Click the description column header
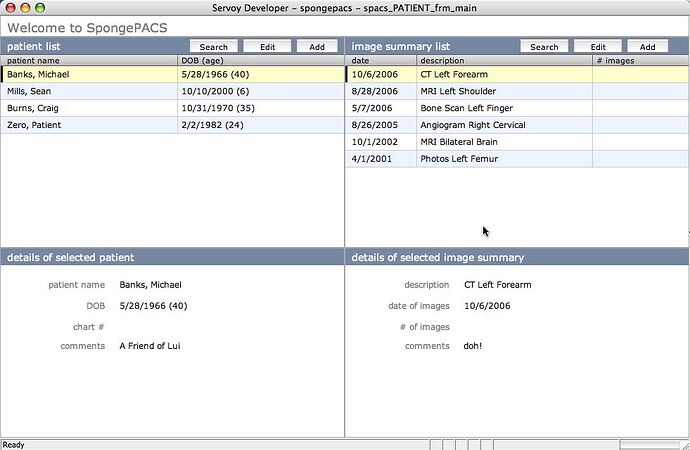Screen dimensions: 690x450 504,61
